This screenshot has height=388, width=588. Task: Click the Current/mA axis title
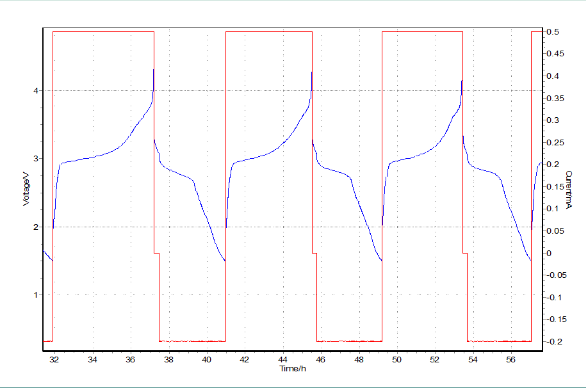568,190
